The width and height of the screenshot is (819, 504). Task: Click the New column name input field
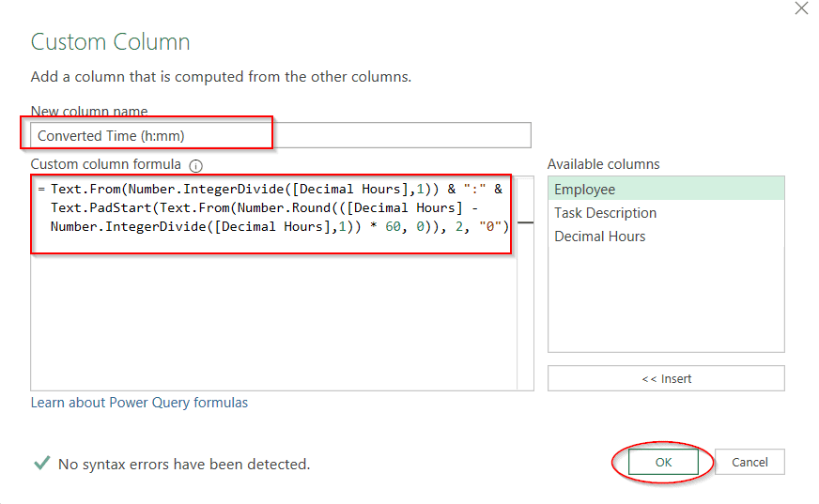pos(281,136)
